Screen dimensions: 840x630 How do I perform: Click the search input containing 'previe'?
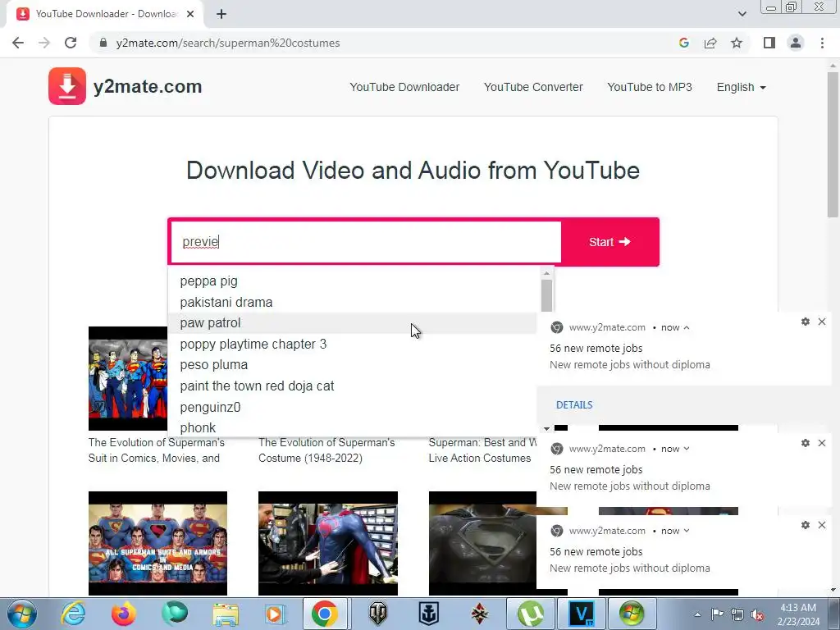pos(365,242)
